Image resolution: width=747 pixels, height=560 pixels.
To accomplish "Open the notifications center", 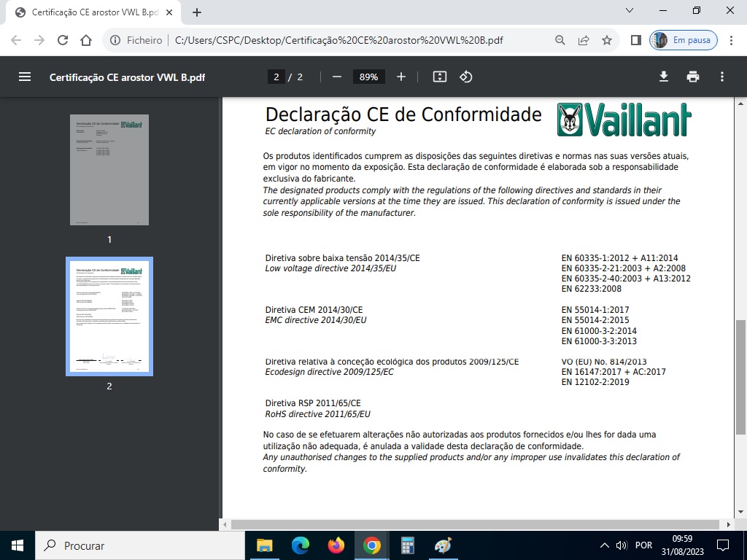I will (723, 545).
